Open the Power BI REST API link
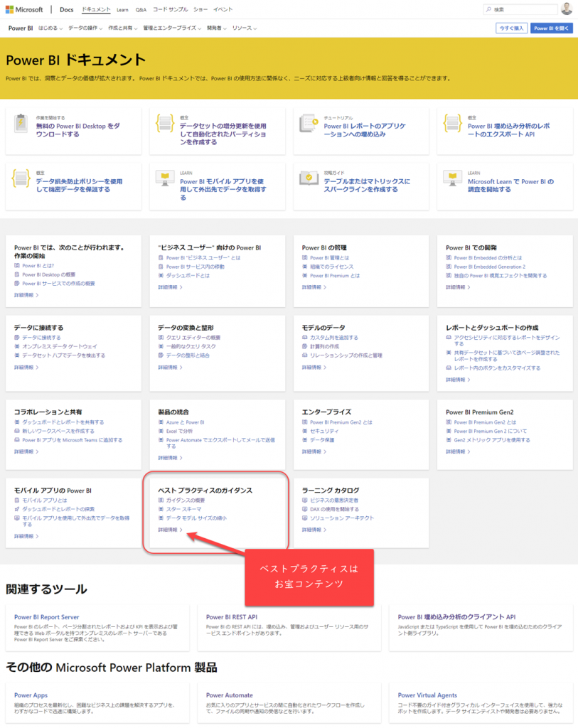The height and width of the screenshot is (728, 578). coord(231,617)
